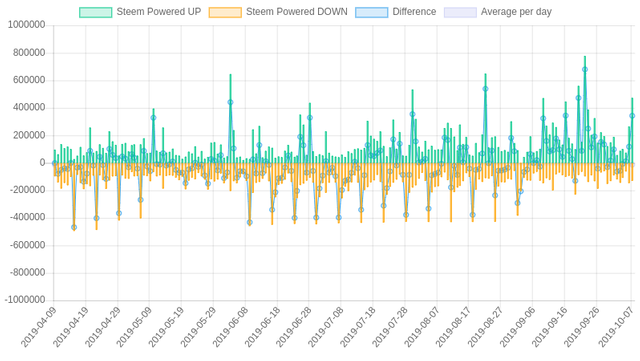Click the x-axis date 2019-07-08
This screenshot has height=361, width=640.
(x=326, y=327)
